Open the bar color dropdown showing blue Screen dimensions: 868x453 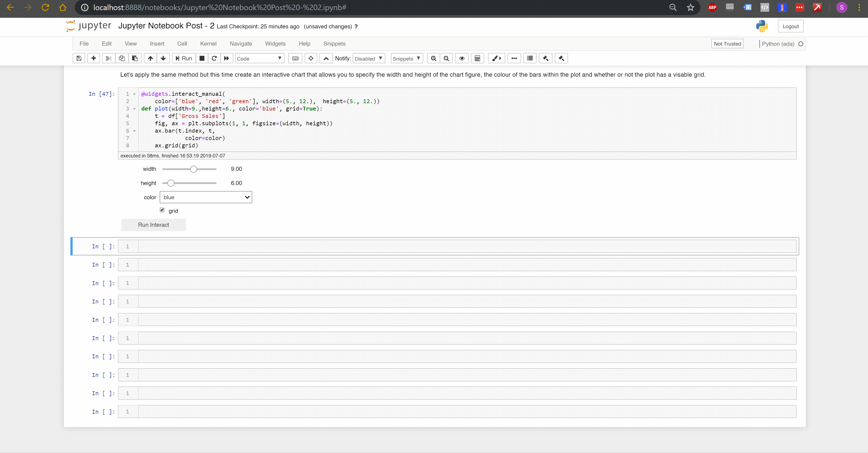click(x=206, y=197)
